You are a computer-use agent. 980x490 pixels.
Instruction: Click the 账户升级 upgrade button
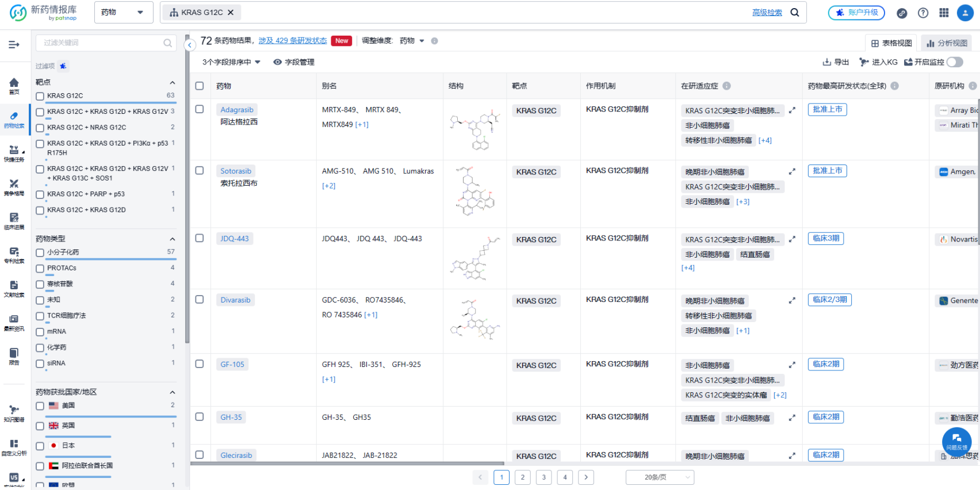pos(856,13)
